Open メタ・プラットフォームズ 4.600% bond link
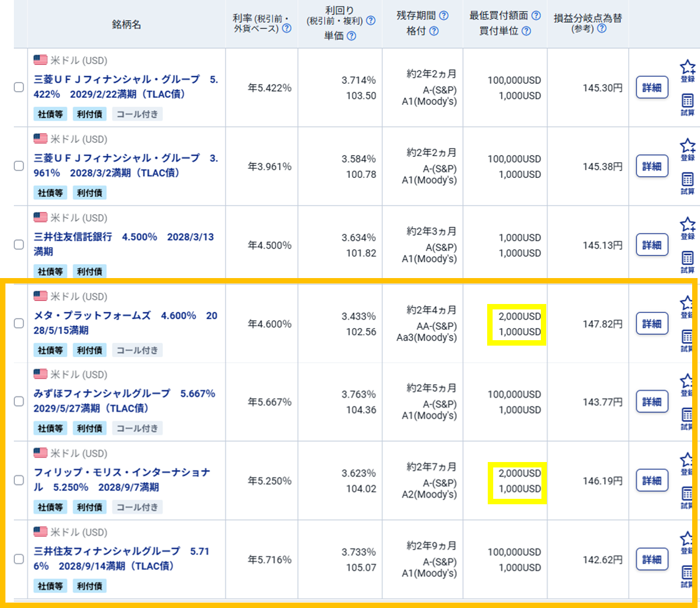This screenshot has height=608, width=700. click(125, 323)
